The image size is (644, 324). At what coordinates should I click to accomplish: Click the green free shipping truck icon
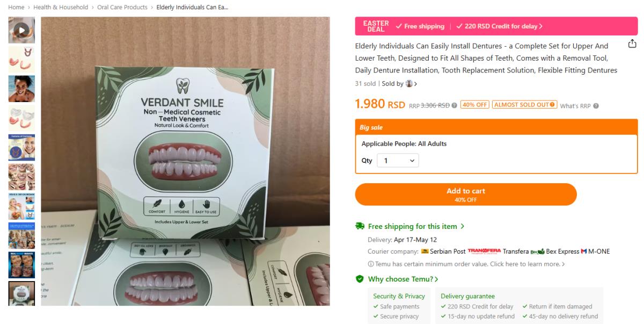(x=360, y=226)
